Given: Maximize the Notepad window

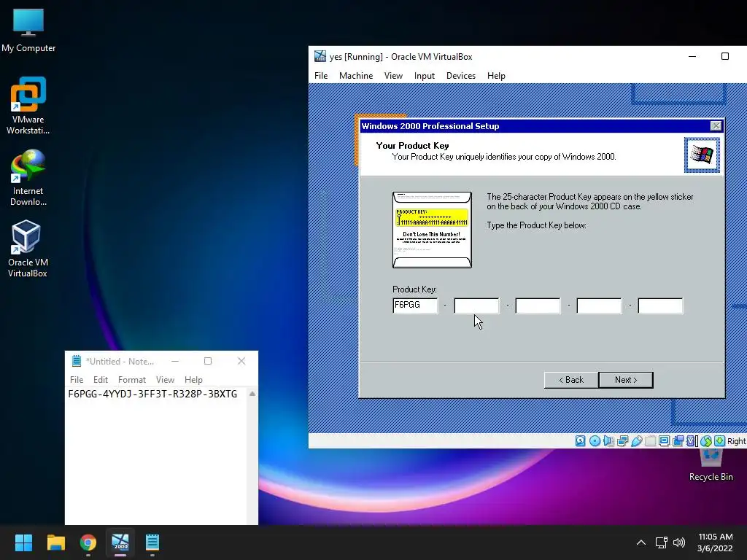Looking at the screenshot, I should pos(208,361).
